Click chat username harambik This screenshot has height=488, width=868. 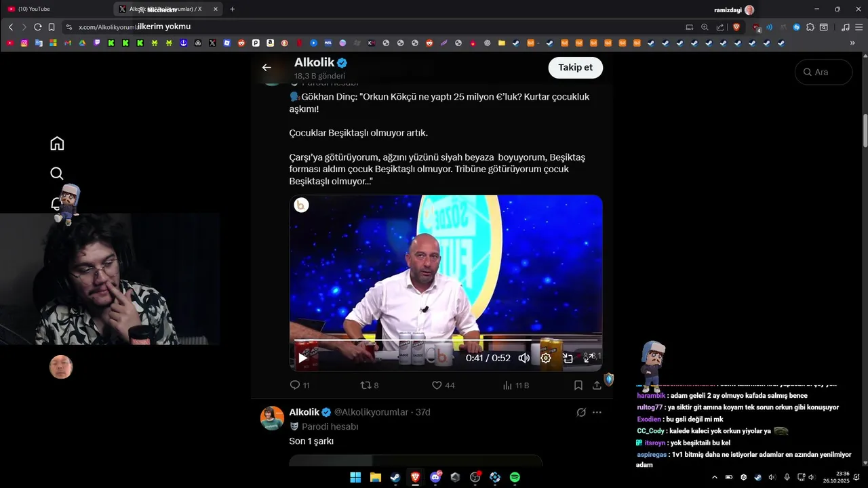point(651,395)
